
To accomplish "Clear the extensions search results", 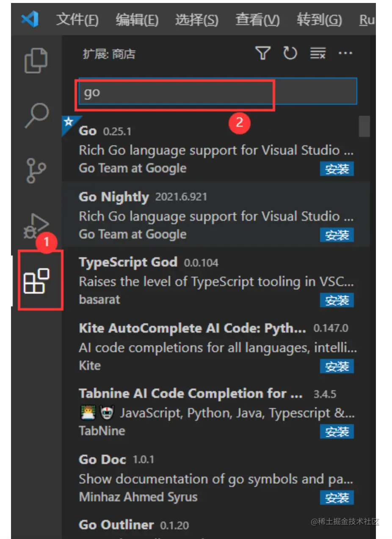I will (x=317, y=53).
